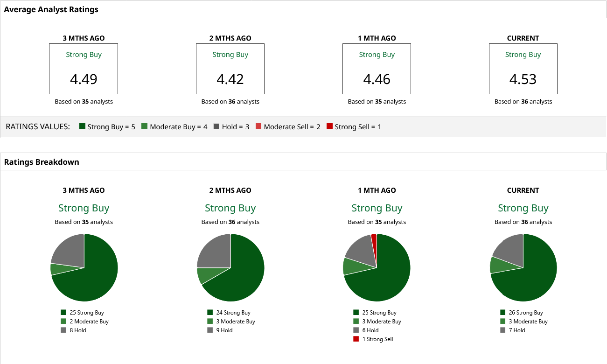This screenshot has height=364, width=607.
Task: Click the CURRENT column header in Ratings Breakdown
Action: tap(523, 190)
